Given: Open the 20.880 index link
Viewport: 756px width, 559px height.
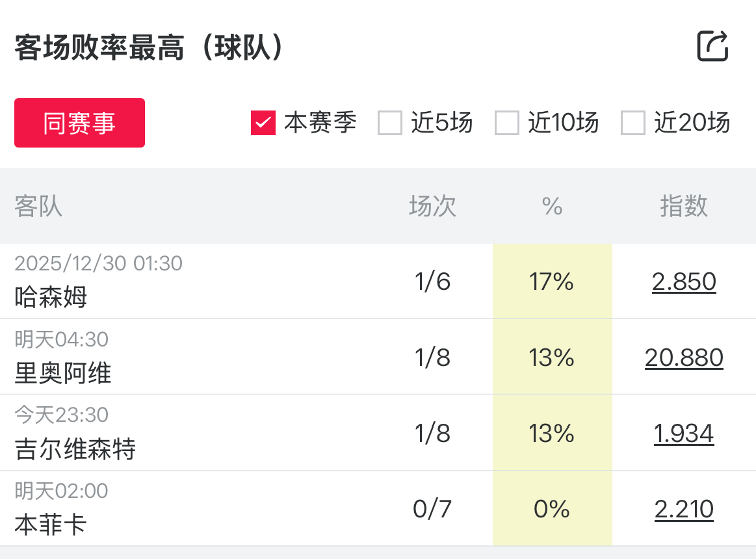Looking at the screenshot, I should click(x=684, y=357).
